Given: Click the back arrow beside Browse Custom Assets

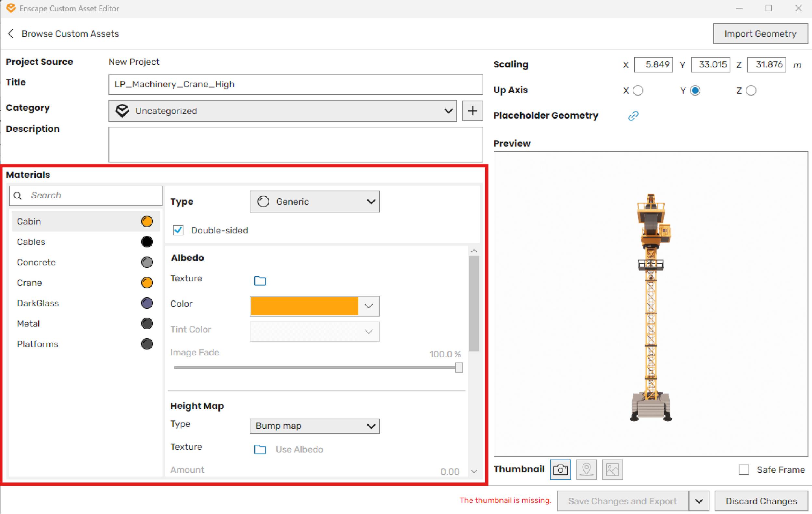Looking at the screenshot, I should [x=11, y=34].
